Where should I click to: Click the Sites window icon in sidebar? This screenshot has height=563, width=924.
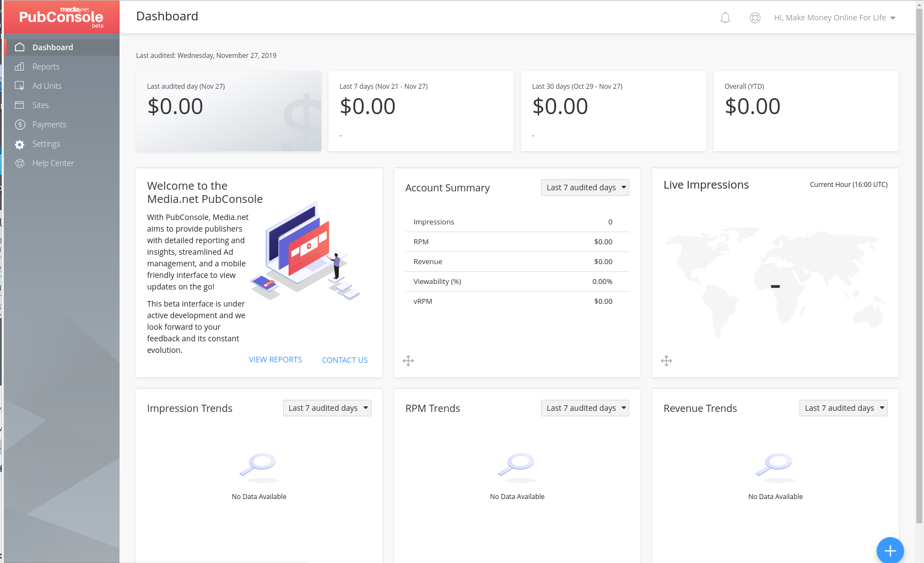pos(20,105)
